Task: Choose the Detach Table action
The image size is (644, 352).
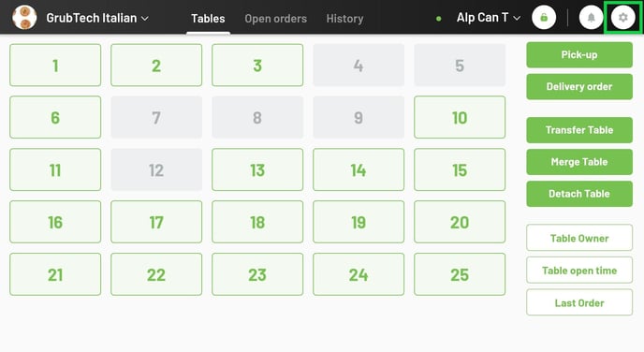Action: point(579,194)
